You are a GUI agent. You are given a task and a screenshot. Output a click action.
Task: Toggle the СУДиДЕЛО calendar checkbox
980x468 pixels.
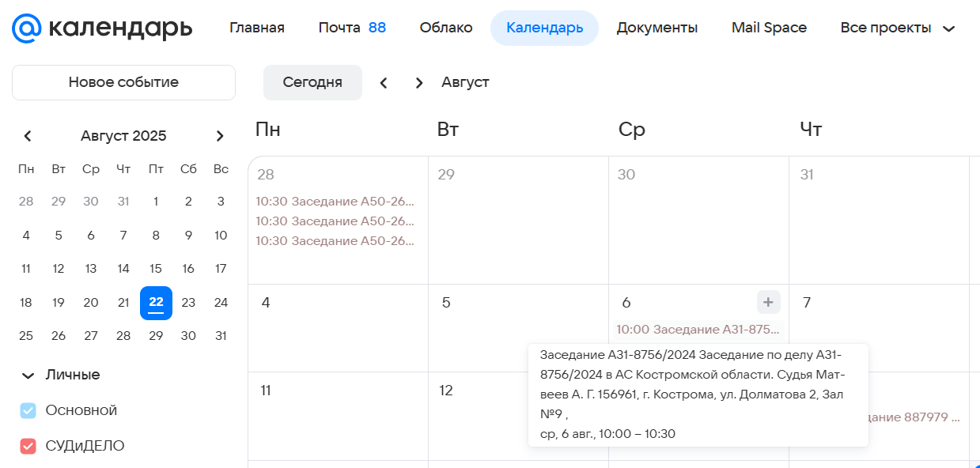coord(28,446)
